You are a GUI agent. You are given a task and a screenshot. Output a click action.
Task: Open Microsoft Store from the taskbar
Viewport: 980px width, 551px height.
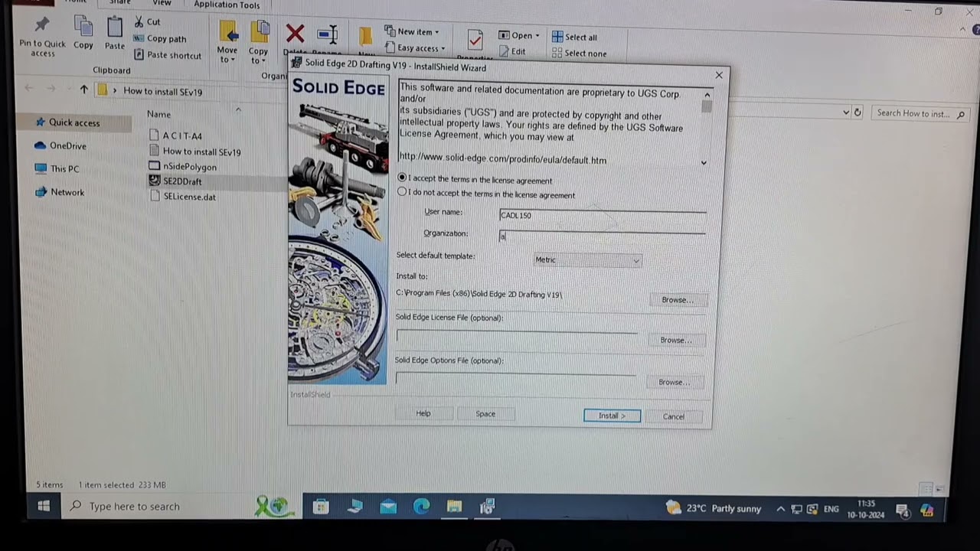[321, 506]
